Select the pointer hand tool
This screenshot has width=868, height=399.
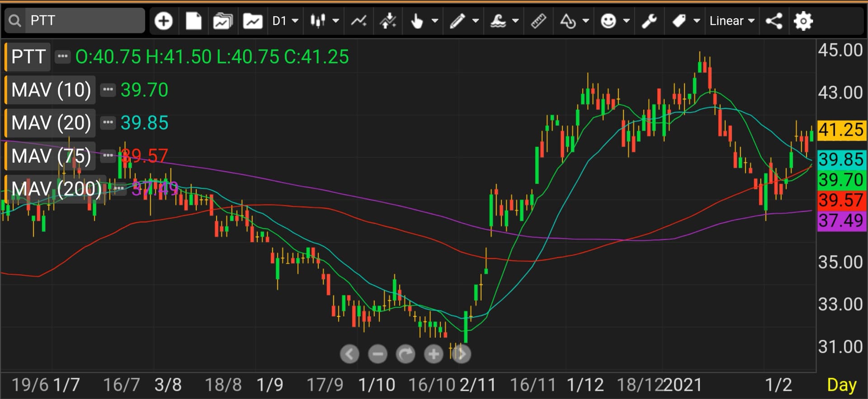pyautogui.click(x=417, y=21)
